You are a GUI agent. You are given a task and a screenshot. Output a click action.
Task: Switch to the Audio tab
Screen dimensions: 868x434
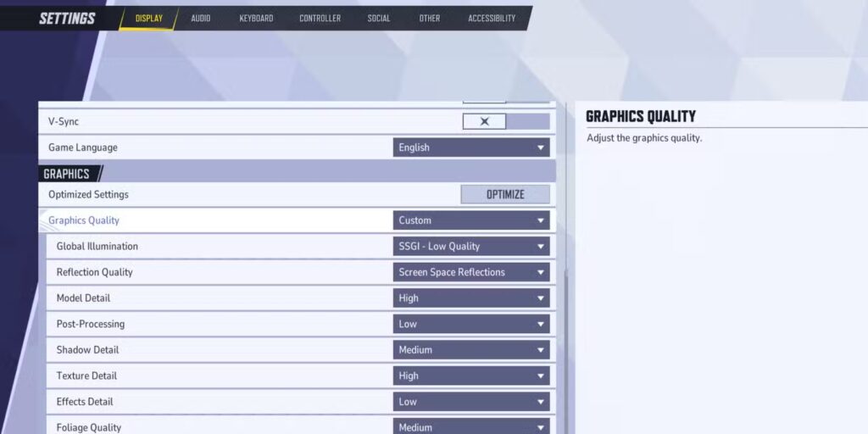point(200,19)
